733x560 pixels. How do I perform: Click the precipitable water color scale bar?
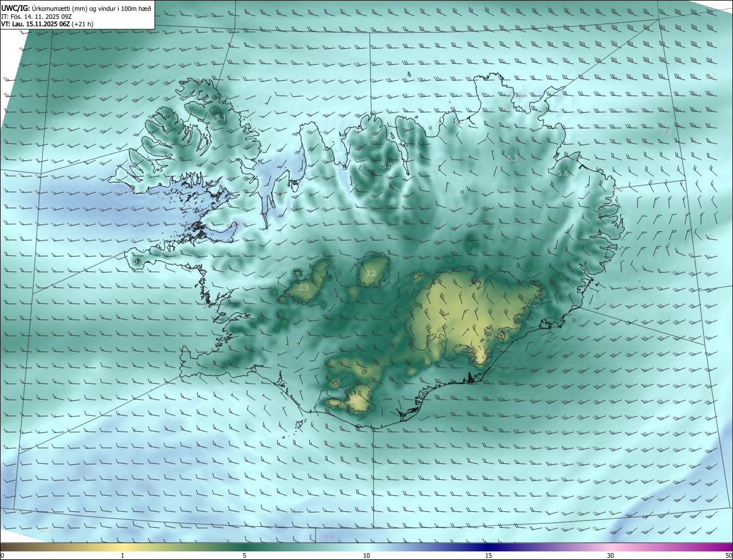[x=366, y=547]
